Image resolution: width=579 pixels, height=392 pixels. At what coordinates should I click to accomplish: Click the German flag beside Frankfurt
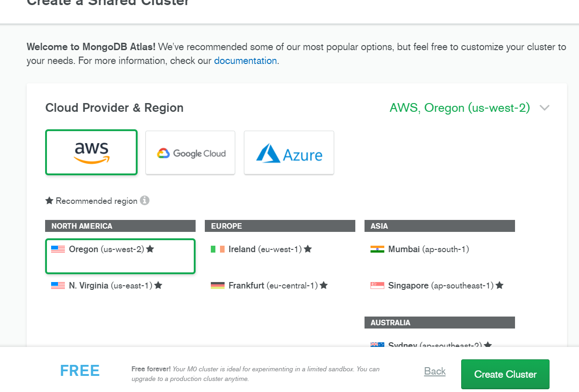[x=218, y=285]
